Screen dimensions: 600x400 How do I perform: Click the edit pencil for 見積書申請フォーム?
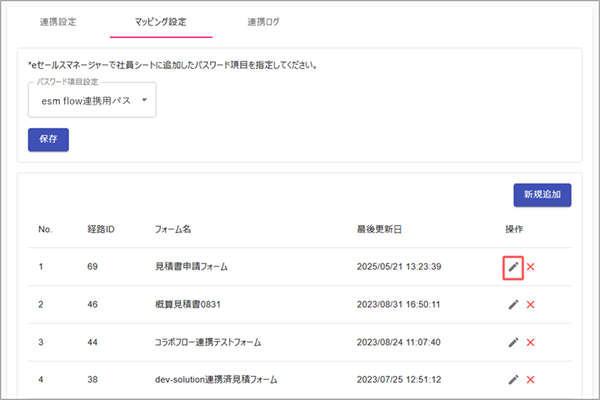[513, 266]
